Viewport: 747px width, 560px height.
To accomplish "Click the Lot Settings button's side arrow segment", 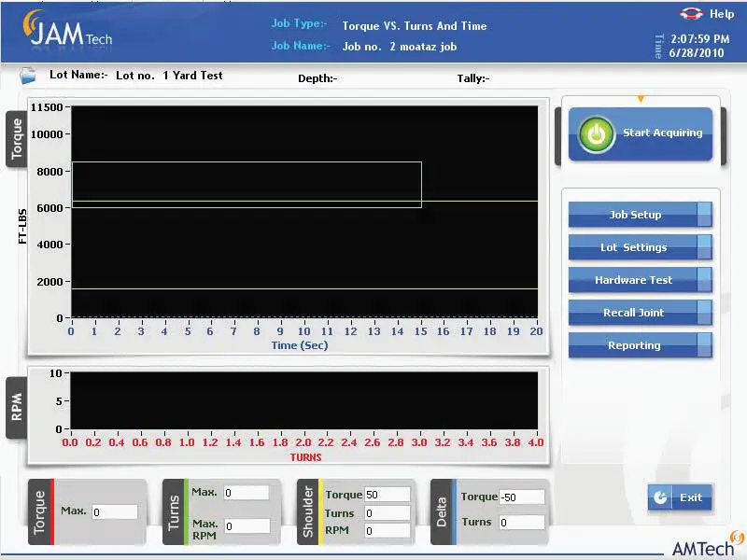I will [x=704, y=247].
